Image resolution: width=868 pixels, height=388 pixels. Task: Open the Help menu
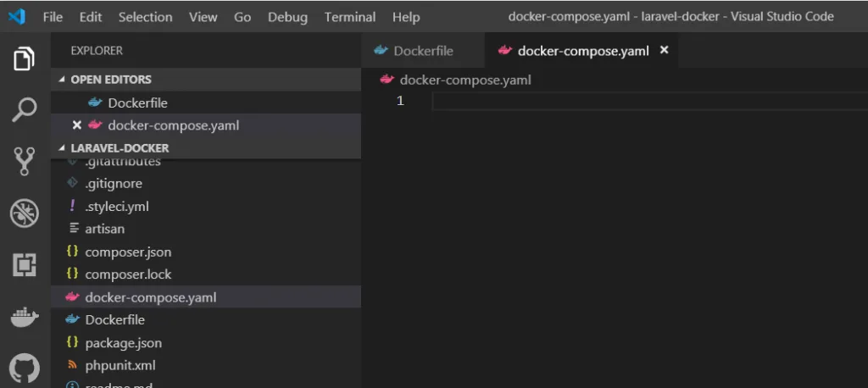click(406, 17)
